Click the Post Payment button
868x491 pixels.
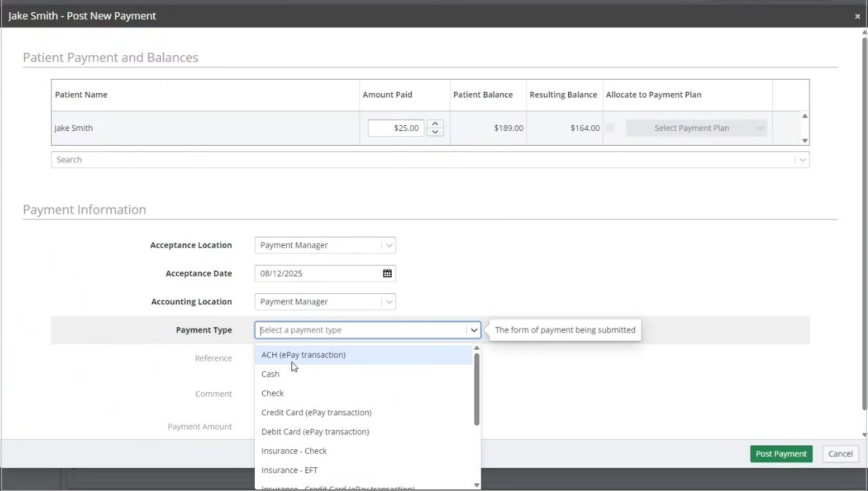[781, 454]
